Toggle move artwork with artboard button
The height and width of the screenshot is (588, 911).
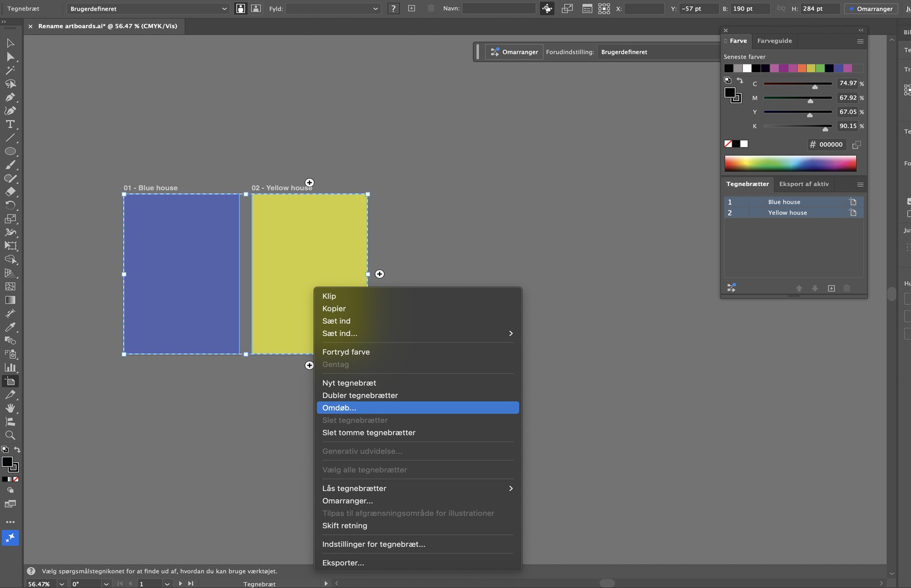click(547, 9)
